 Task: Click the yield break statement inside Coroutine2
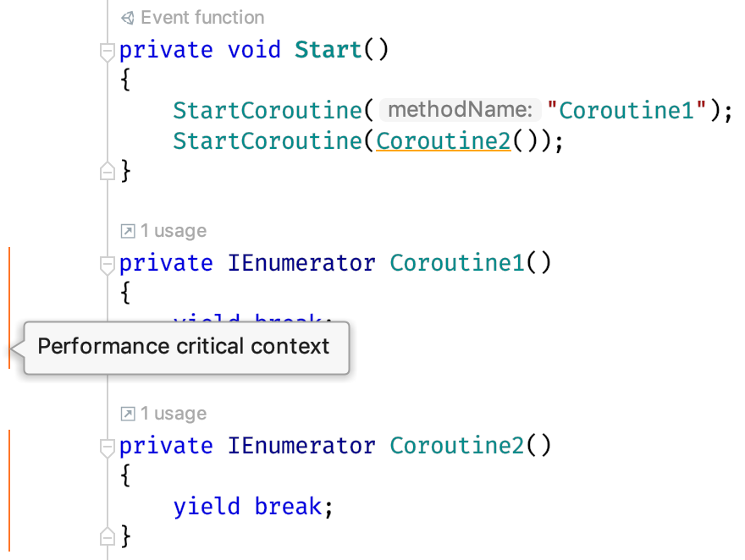[251, 506]
